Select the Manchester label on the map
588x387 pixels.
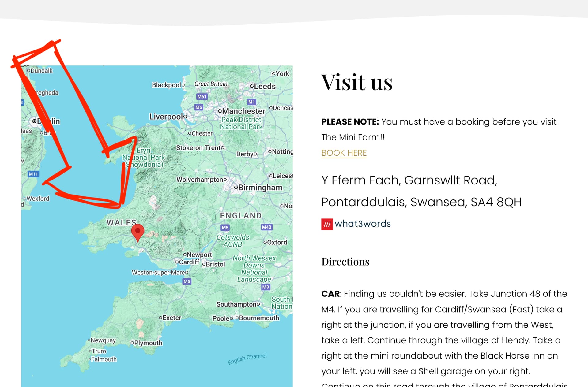(243, 111)
